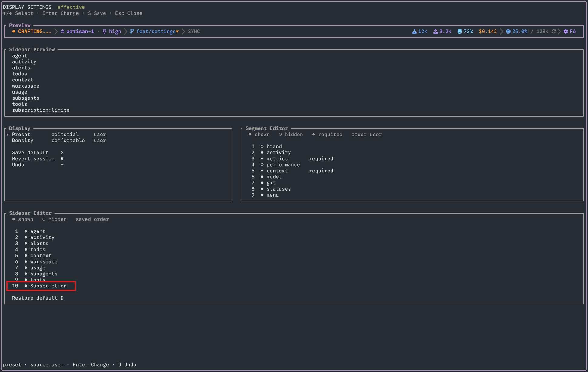Click Restore default D
Viewport: 588px width, 372px height.
tap(38, 298)
